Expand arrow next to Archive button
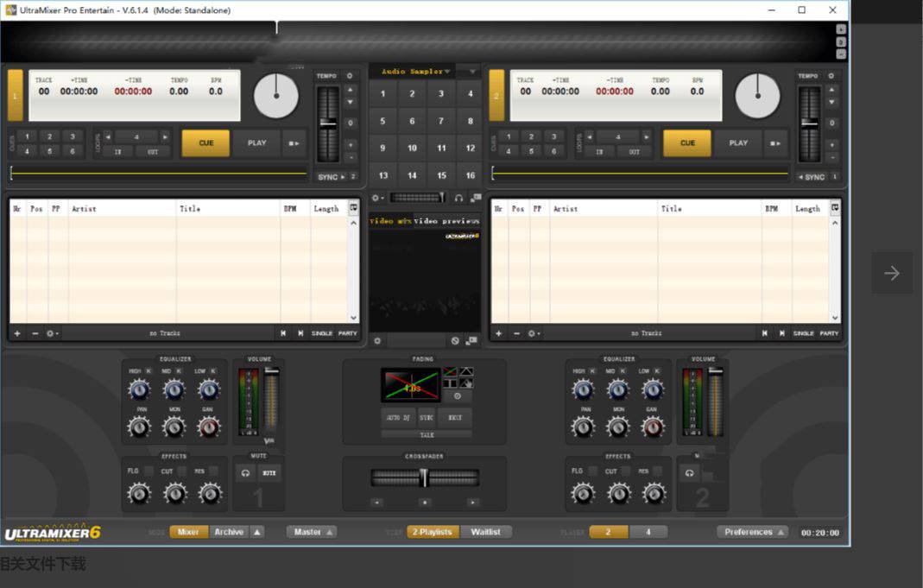 (257, 532)
